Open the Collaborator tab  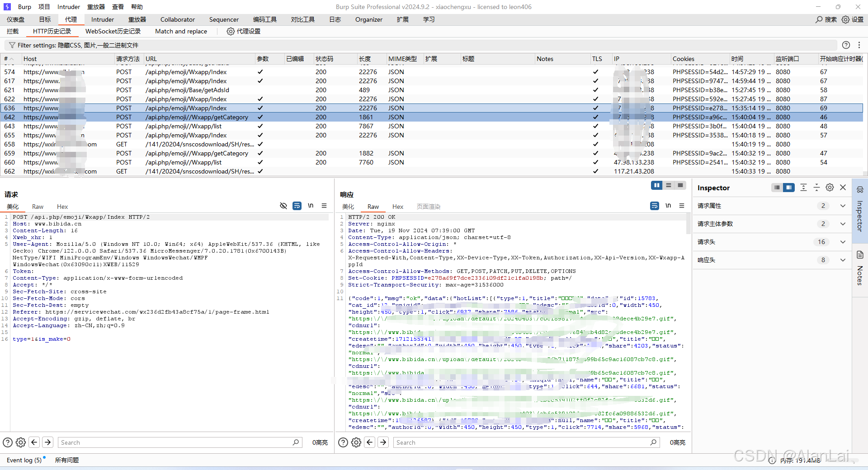point(178,19)
